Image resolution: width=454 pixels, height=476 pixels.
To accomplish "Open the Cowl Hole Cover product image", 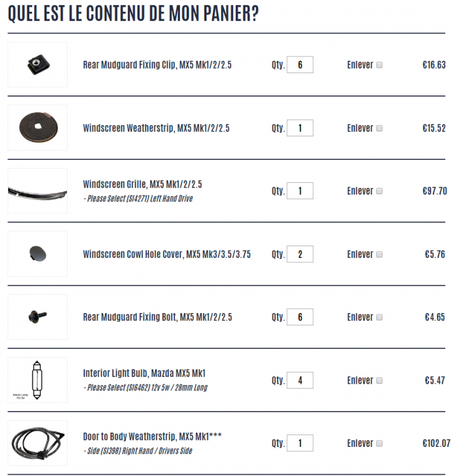I will point(37,253).
